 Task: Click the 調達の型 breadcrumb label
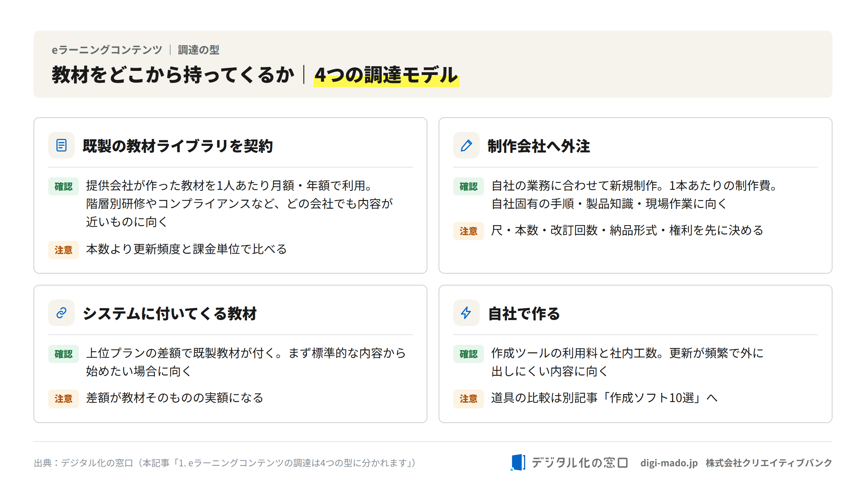(198, 50)
